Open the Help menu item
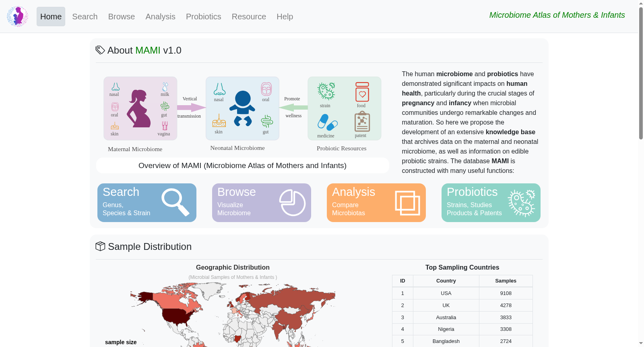644x347 pixels. point(285,17)
